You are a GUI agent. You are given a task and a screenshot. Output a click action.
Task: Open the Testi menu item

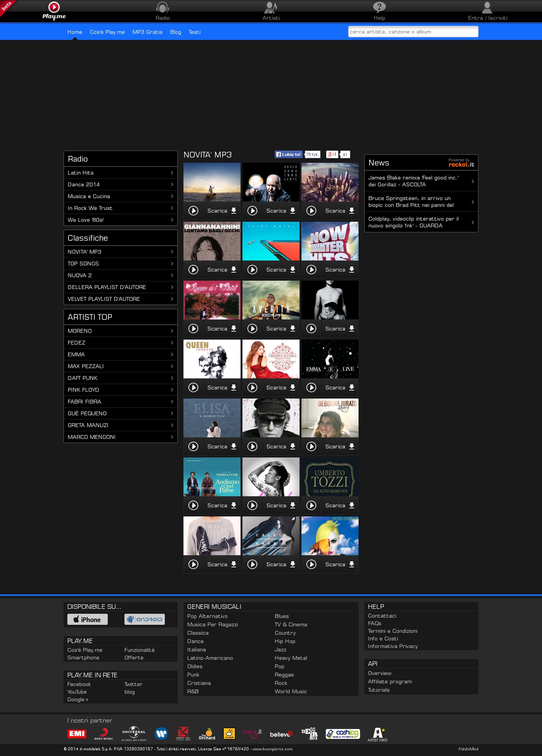(194, 32)
